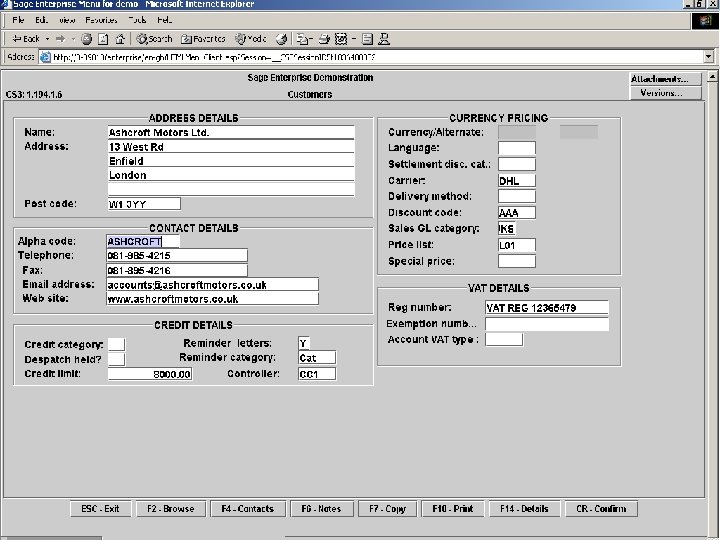This screenshot has height=540, width=720.
Task: Click the Exemption number field
Action: 546,324
